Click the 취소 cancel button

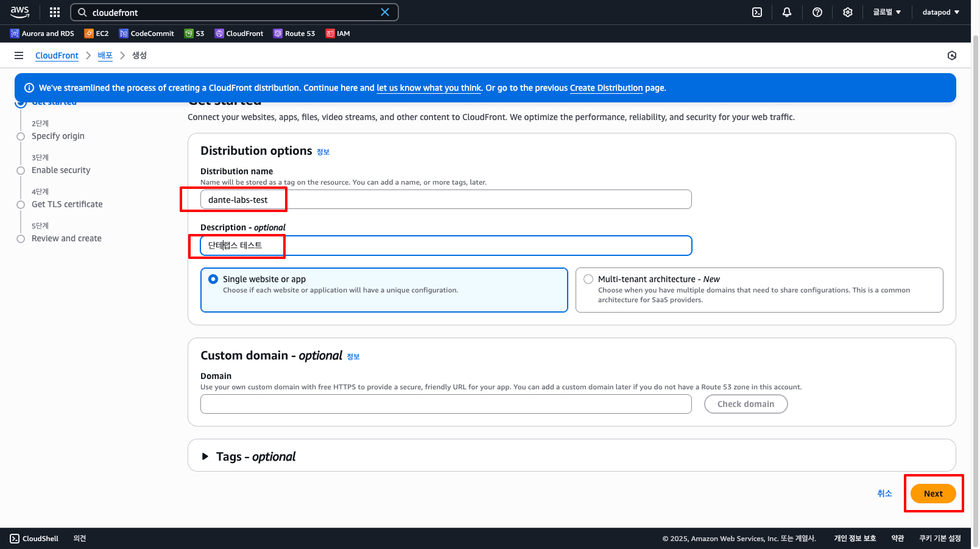884,494
